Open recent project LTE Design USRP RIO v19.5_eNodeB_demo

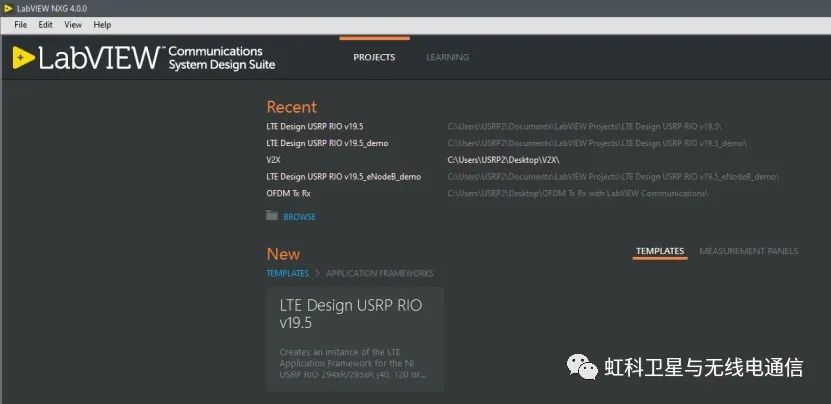click(343, 177)
